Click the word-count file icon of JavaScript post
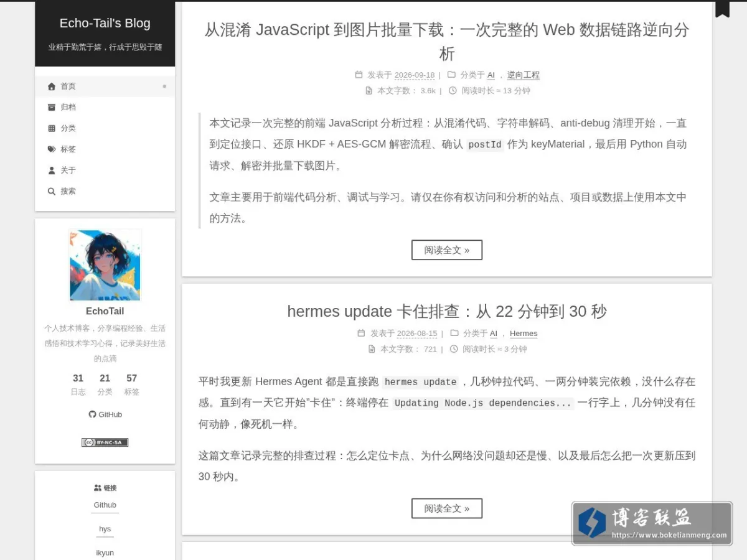Viewport: 747px width, 560px height. point(369,91)
